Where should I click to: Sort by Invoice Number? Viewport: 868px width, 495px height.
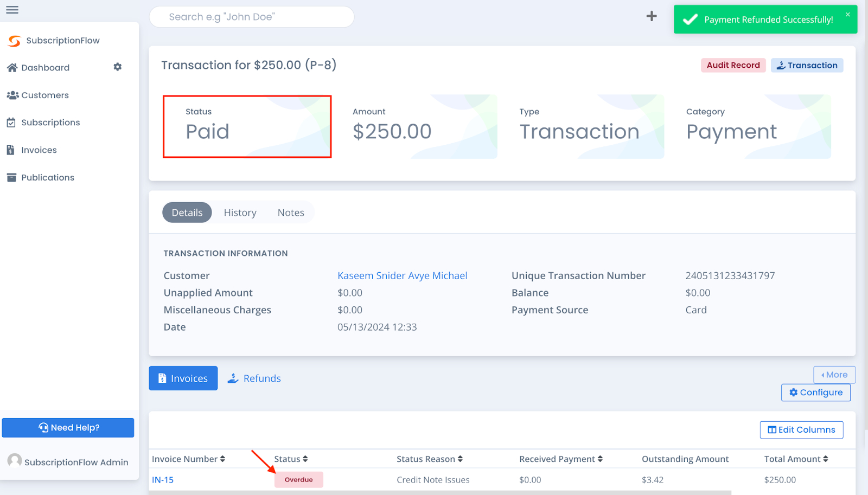[x=188, y=458]
